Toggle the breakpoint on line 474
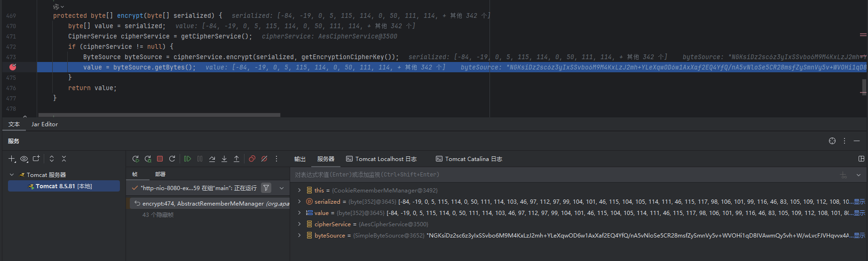 (13, 67)
